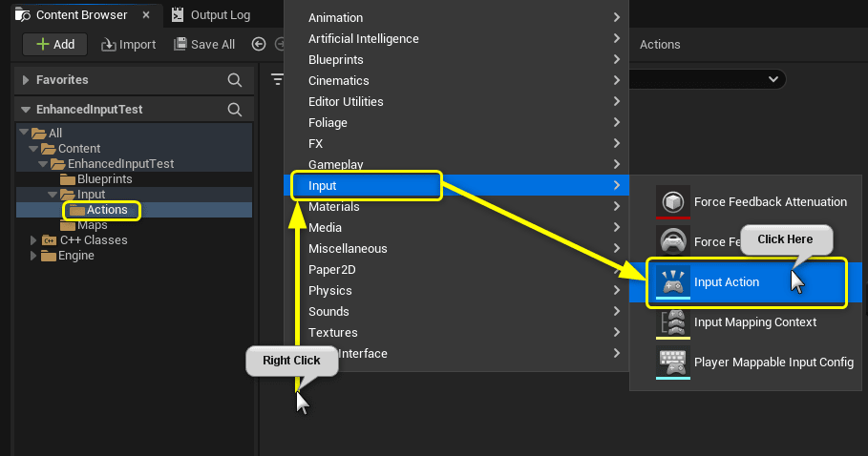Click the Input Mapping Context icon
Screen dimensions: 868x456
(x=672, y=322)
